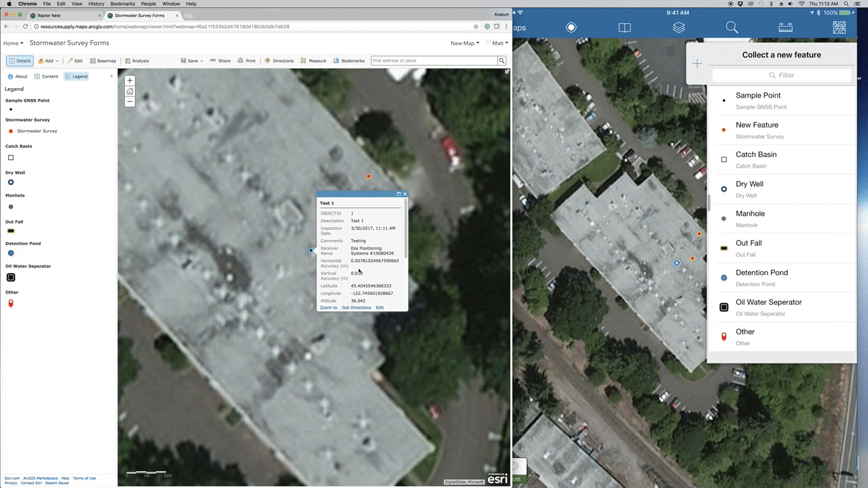
Task: Open the basemap grid icon in Collector
Action: click(x=840, y=28)
